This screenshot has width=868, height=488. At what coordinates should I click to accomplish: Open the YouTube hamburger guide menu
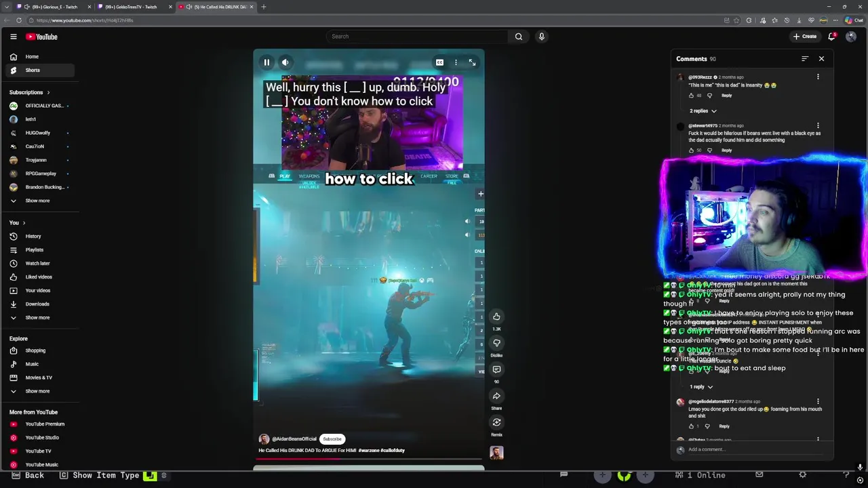[x=13, y=37]
